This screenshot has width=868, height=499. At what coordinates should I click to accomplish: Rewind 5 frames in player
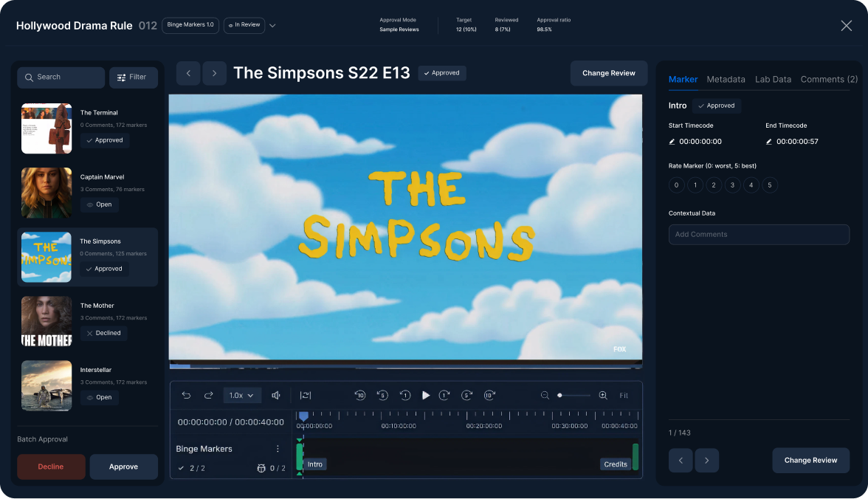pyautogui.click(x=382, y=396)
